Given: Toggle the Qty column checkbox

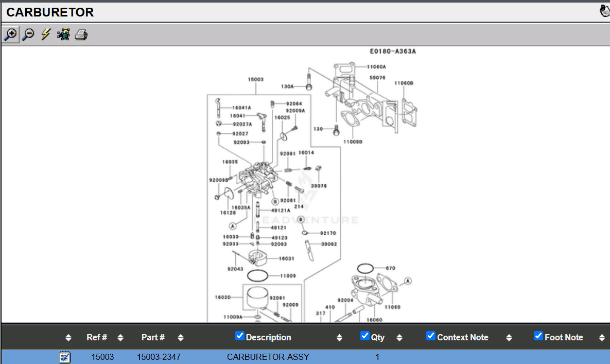Looking at the screenshot, I should click(x=365, y=336).
